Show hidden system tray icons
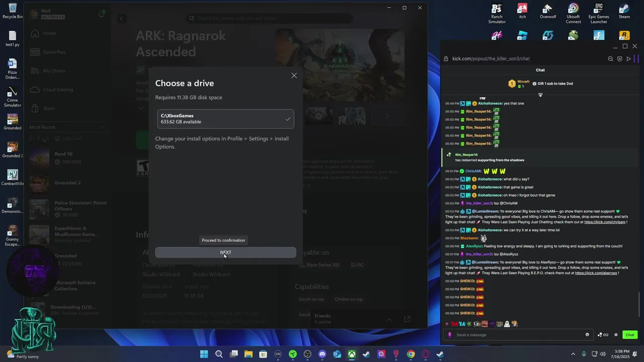Image resolution: width=644 pixels, height=362 pixels. [573, 354]
